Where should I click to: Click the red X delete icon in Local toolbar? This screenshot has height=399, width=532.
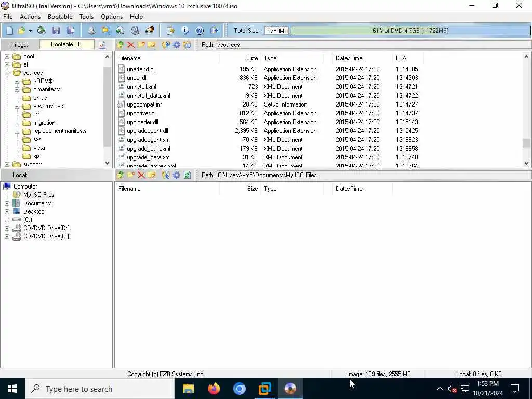click(x=141, y=175)
